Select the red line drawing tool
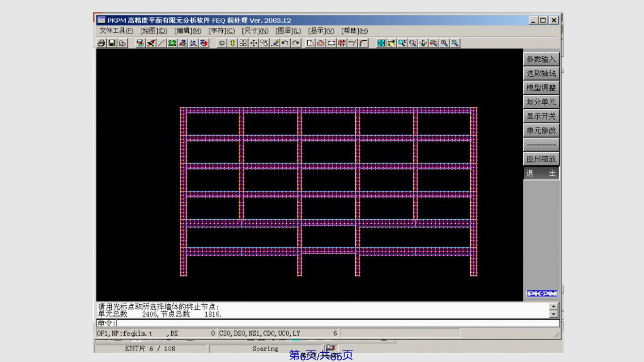Viewport: 644px width, 362px height. click(161, 43)
